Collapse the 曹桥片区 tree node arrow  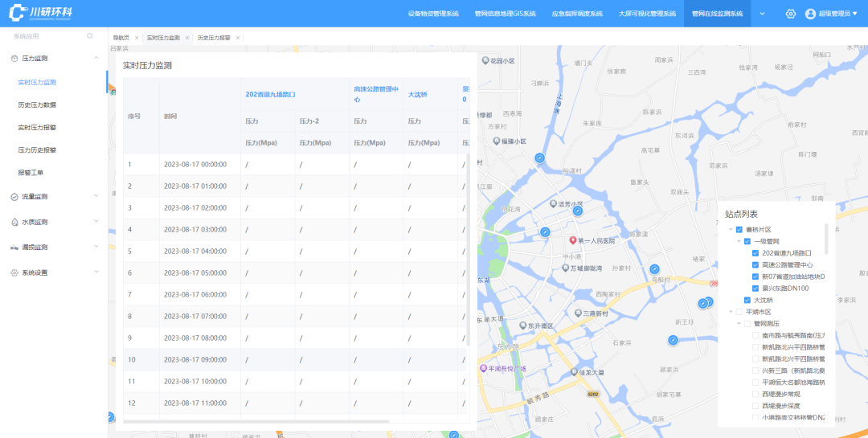pyautogui.click(x=730, y=230)
